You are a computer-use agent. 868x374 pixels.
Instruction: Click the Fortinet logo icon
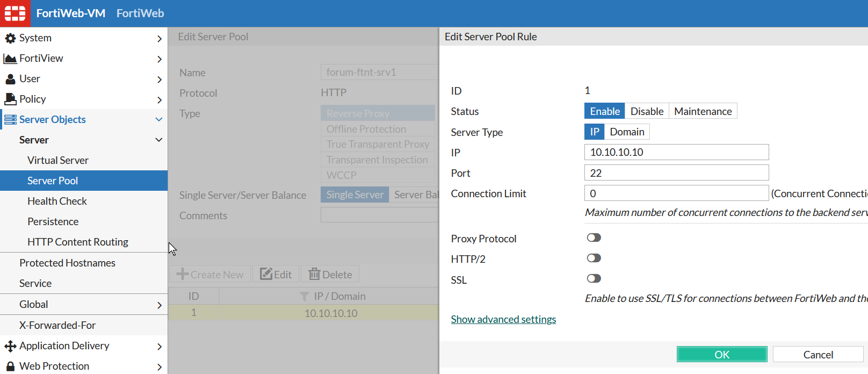pos(15,13)
